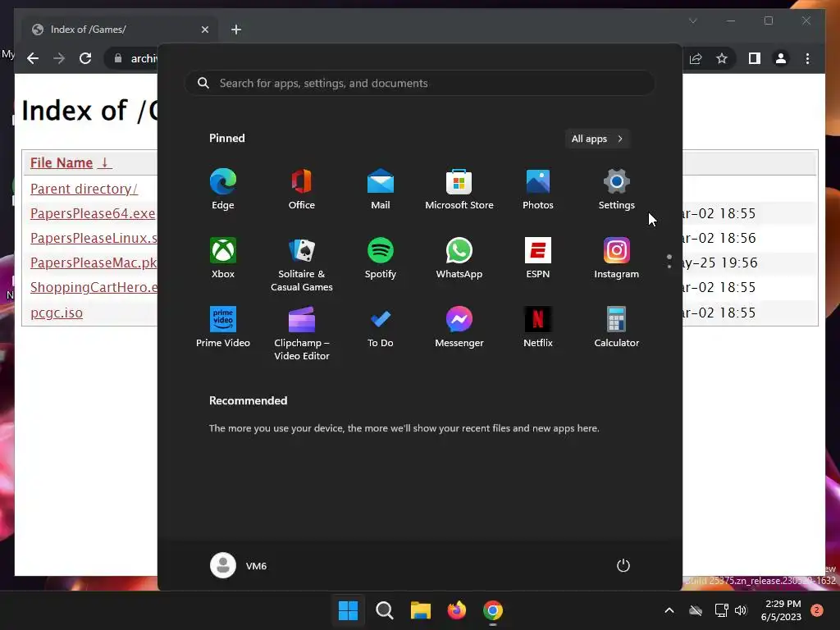
Task: Show All apps list
Action: [597, 139]
